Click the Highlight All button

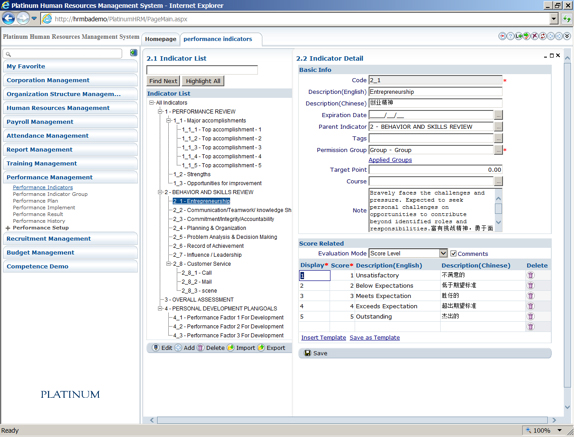point(203,81)
